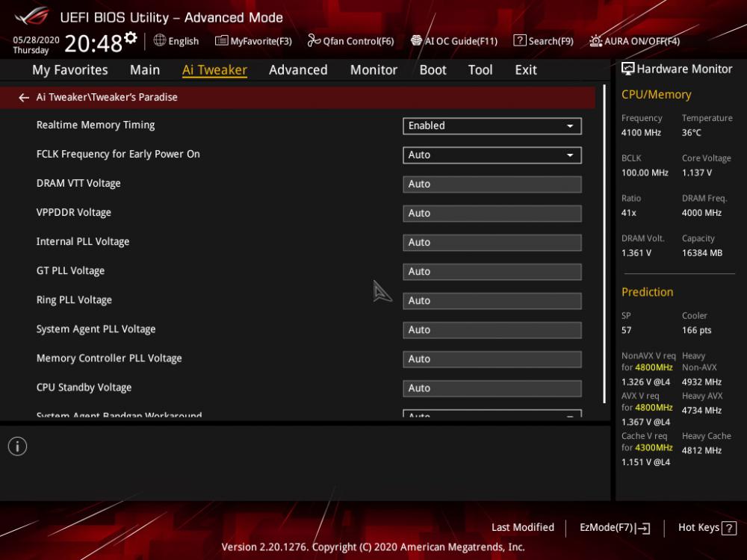
Task: Expand FCLK Frequency for Early Power On dropdown
Action: [492, 155]
